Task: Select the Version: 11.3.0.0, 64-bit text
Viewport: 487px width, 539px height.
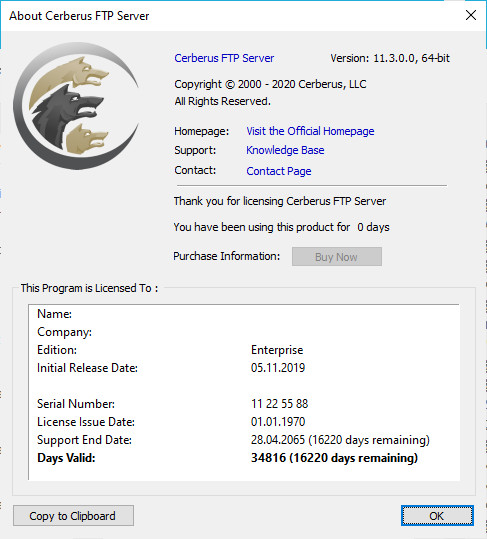Action: [390, 58]
